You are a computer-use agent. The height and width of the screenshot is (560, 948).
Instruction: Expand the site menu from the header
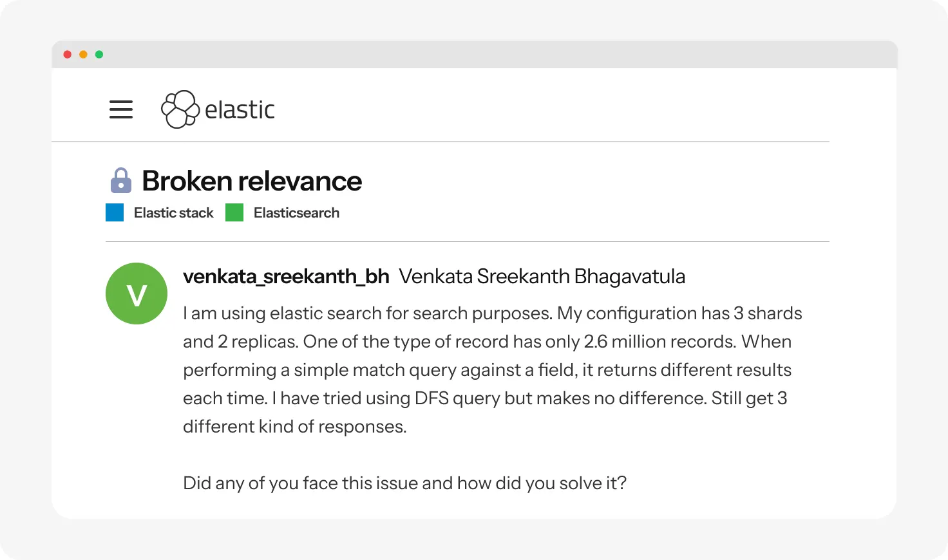click(x=120, y=109)
